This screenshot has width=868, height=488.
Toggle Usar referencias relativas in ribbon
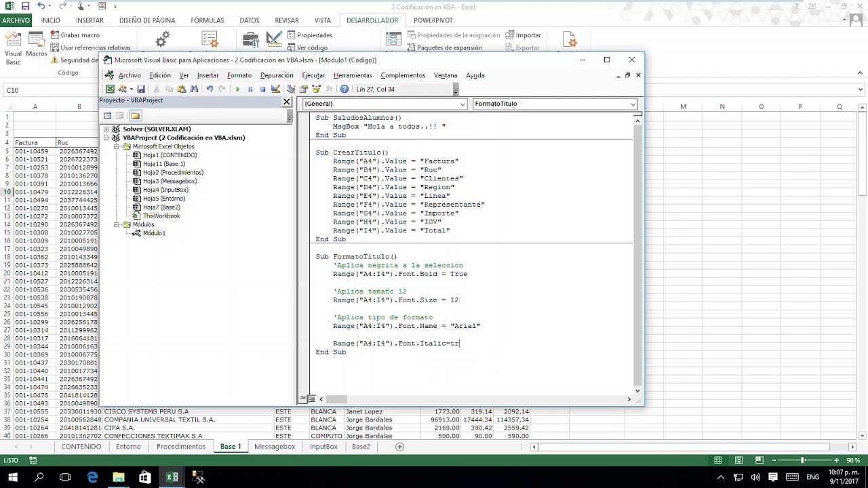(90, 47)
